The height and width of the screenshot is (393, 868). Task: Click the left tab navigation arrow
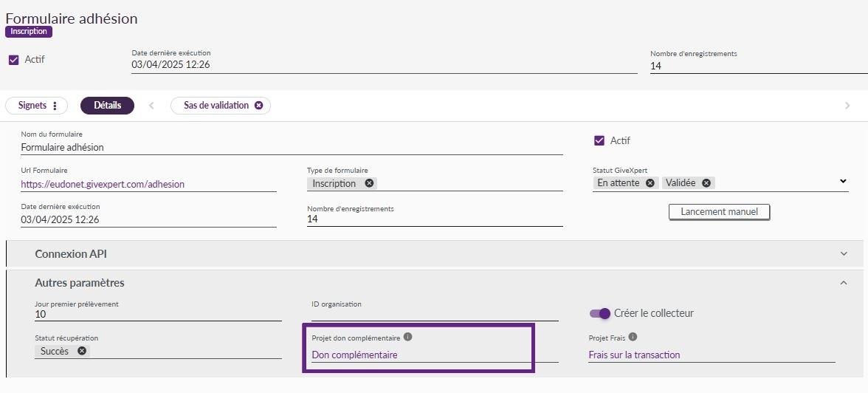(x=152, y=106)
